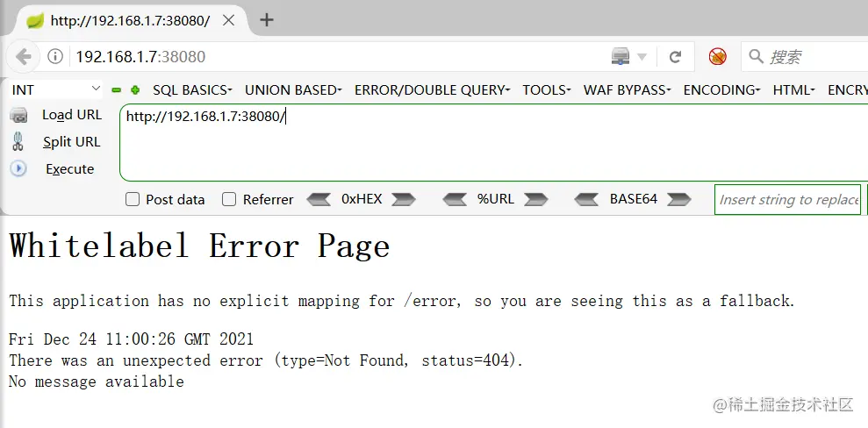Click the Split URL scissors icon
This screenshot has width=868, height=428.
pyautogui.click(x=18, y=141)
